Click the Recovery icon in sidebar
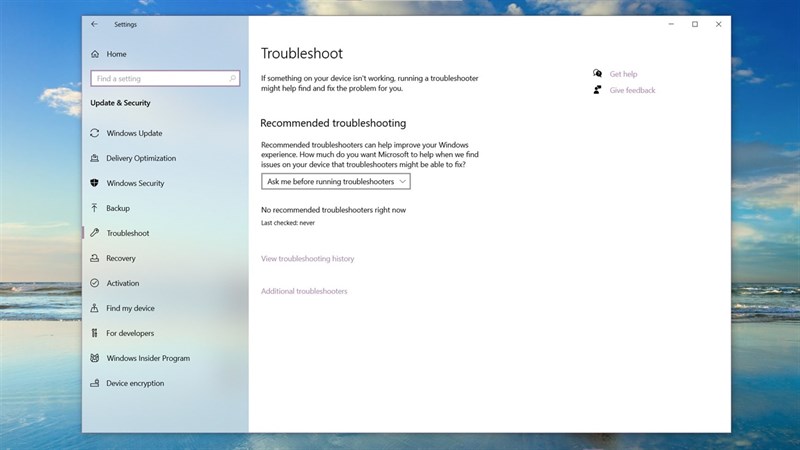The width and height of the screenshot is (800, 450). pos(95,258)
